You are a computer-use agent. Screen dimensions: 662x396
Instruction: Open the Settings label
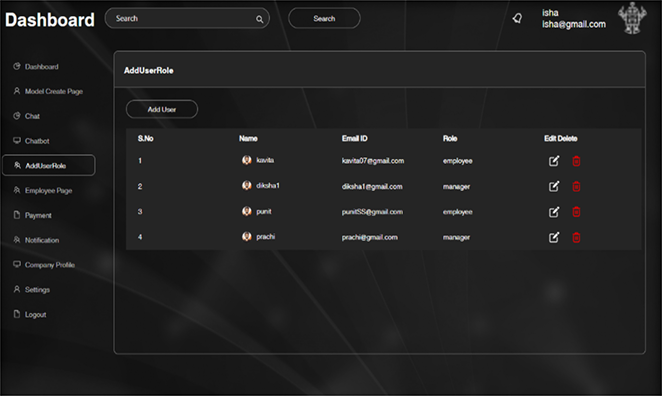click(37, 290)
